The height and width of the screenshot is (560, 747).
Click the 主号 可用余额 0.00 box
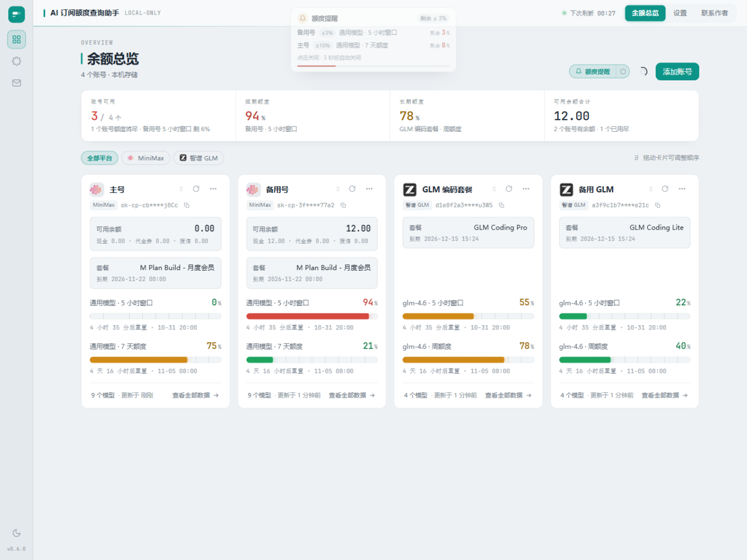(156, 234)
